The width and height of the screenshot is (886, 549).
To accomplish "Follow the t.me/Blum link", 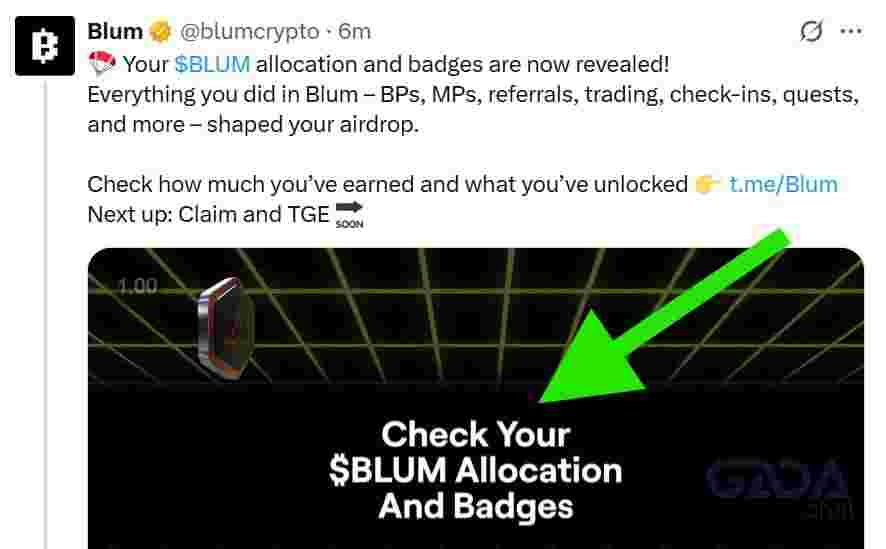I will point(783,184).
